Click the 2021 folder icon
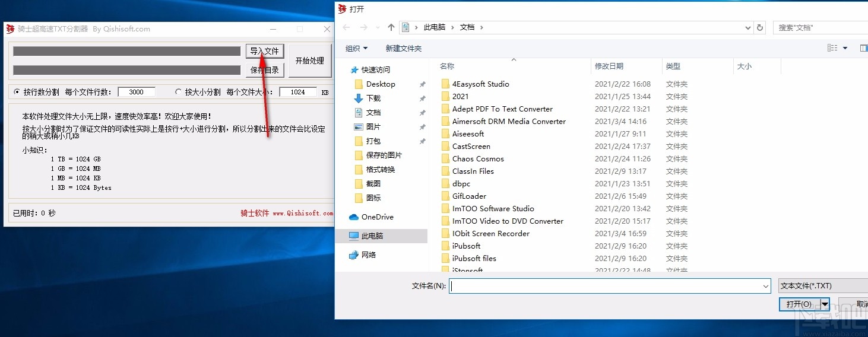 pos(446,97)
